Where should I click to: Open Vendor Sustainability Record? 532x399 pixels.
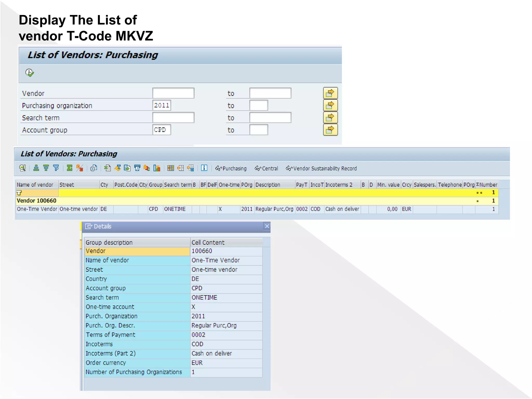pos(321,168)
